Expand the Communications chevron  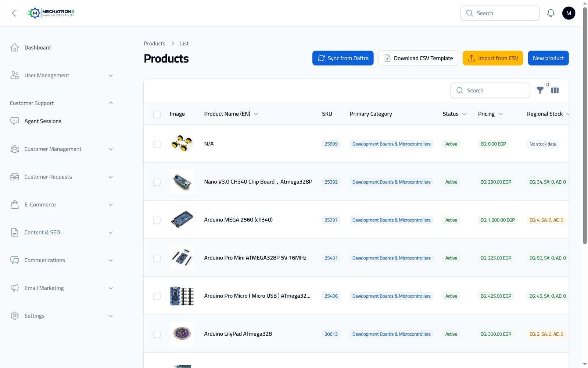pos(111,260)
